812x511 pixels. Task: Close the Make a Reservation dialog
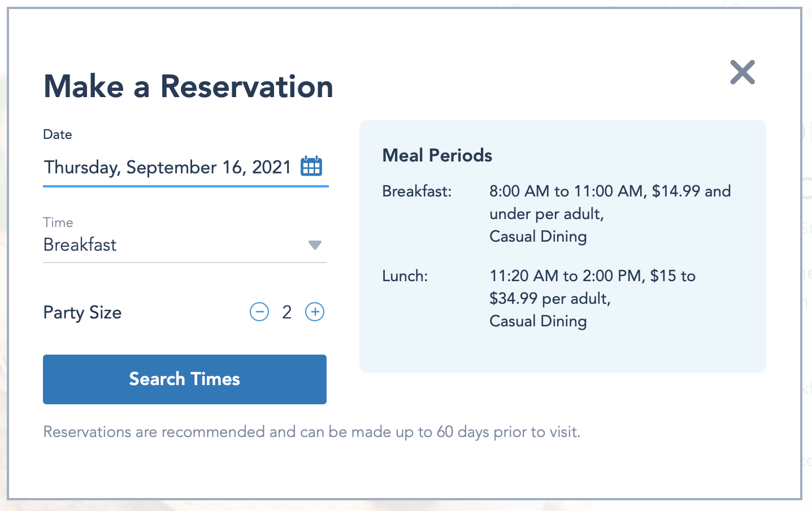[742, 72]
